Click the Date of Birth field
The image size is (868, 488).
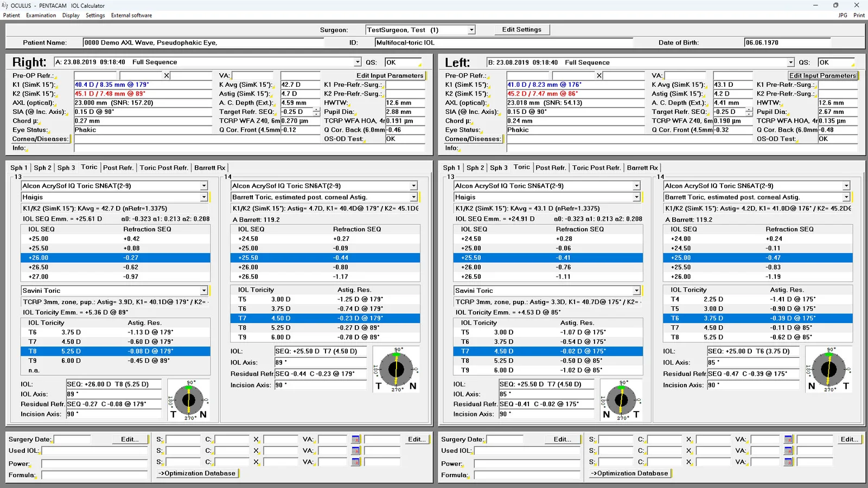(788, 42)
